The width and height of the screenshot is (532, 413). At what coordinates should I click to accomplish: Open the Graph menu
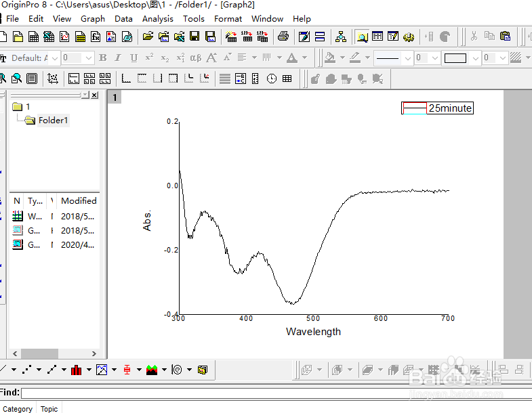pyautogui.click(x=93, y=19)
